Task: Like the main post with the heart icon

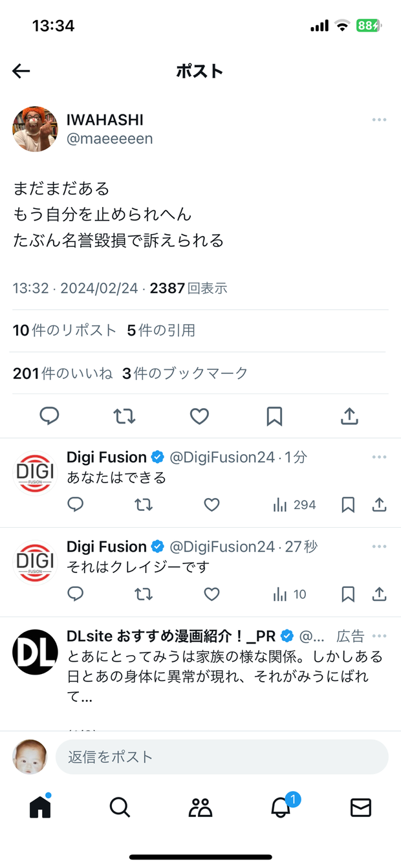Action: (x=199, y=416)
